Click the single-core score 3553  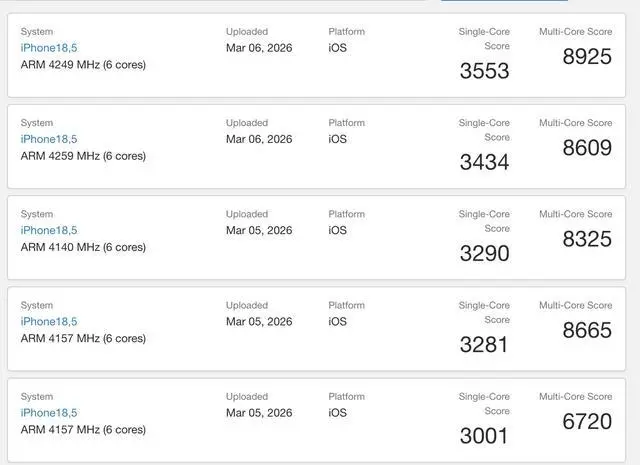(484, 71)
